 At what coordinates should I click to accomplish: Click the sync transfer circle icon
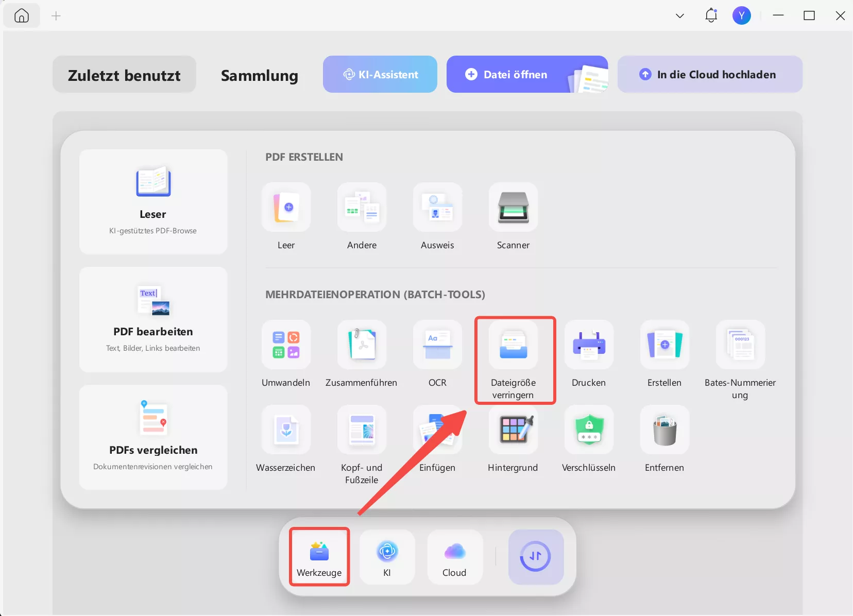[536, 557]
